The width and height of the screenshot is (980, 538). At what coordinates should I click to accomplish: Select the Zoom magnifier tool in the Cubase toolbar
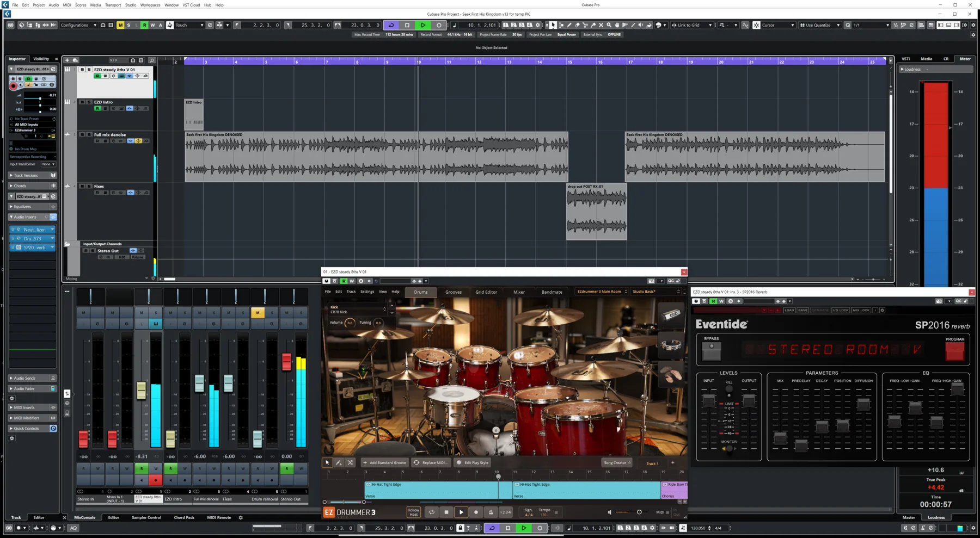pos(609,25)
